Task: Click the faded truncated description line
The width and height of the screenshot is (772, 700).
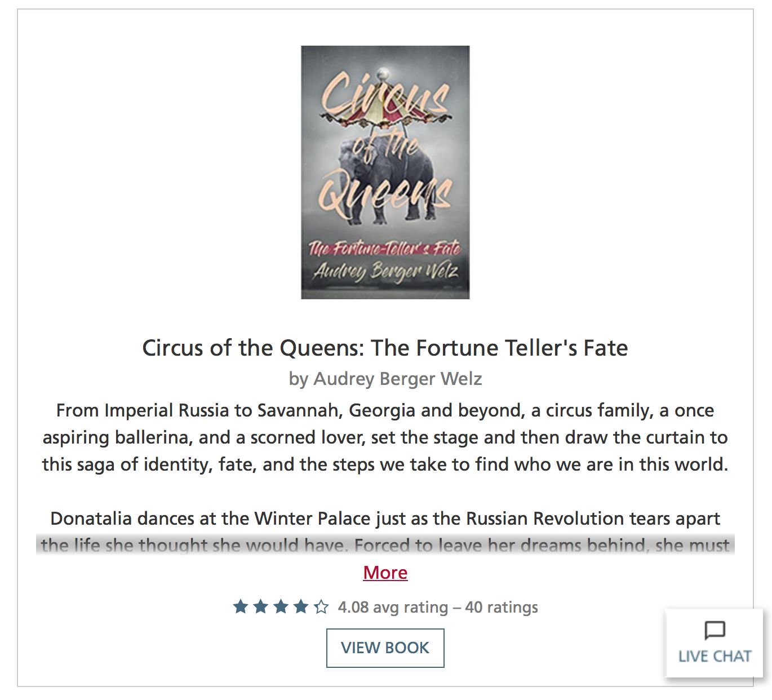Action: tap(385, 545)
